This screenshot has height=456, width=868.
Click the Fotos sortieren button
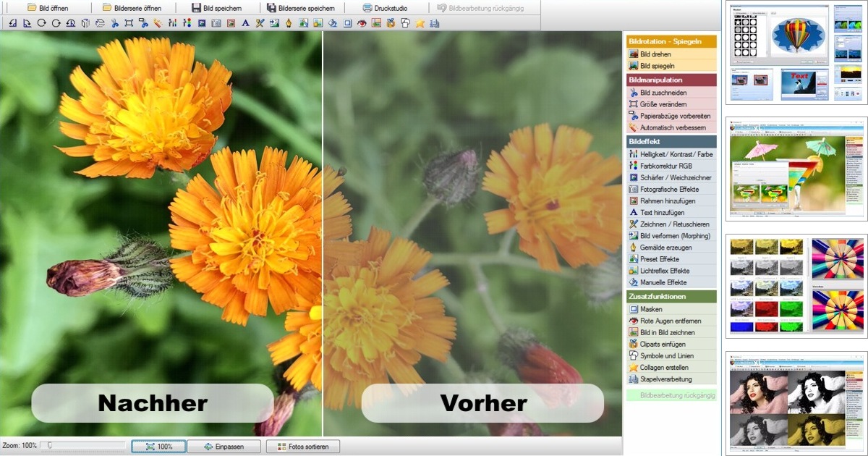tap(302, 447)
